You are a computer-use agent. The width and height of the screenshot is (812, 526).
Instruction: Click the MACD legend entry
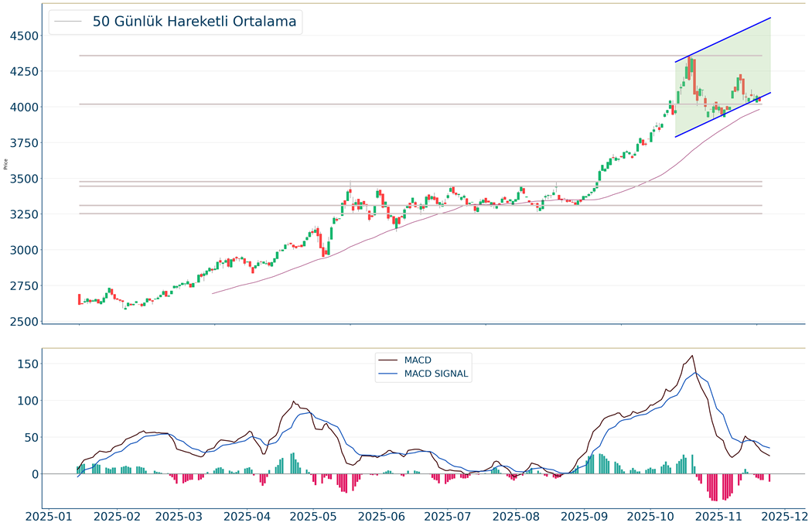coord(418,360)
